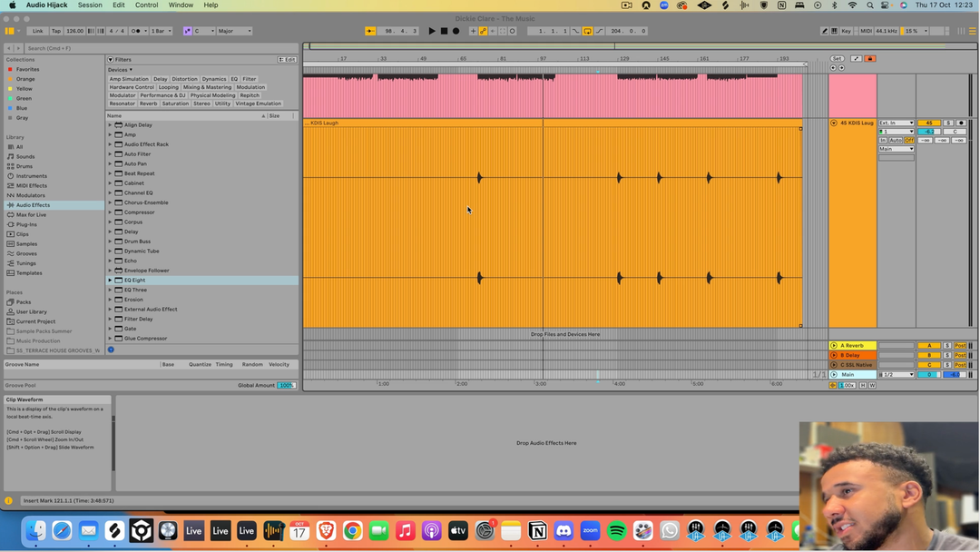The height and width of the screenshot is (552, 980).
Task: Expand the EQ Eight folder
Action: pos(111,281)
